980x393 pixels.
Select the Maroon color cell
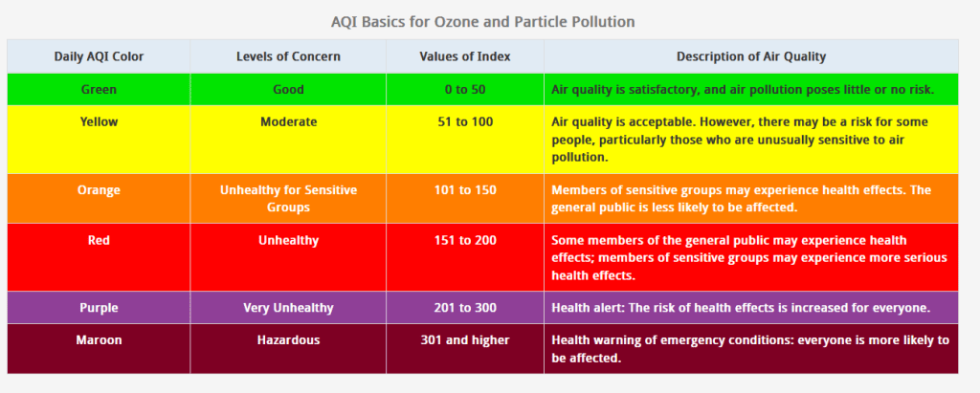click(99, 340)
